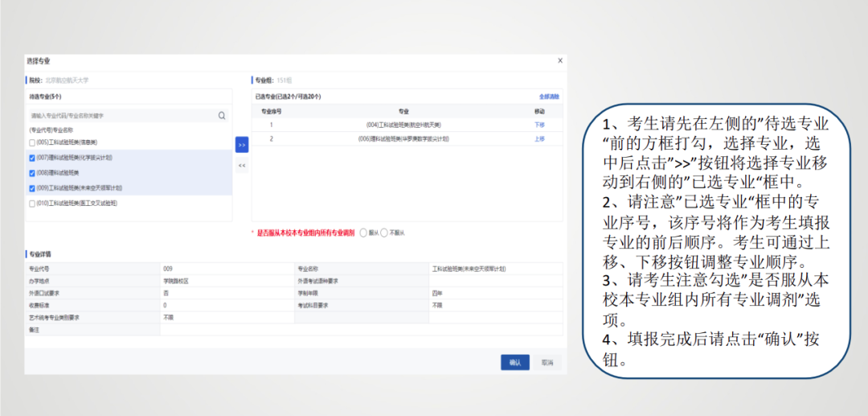The image size is (868, 416).
Task: Close the 选择专业 dialog with X
Action: 560,61
